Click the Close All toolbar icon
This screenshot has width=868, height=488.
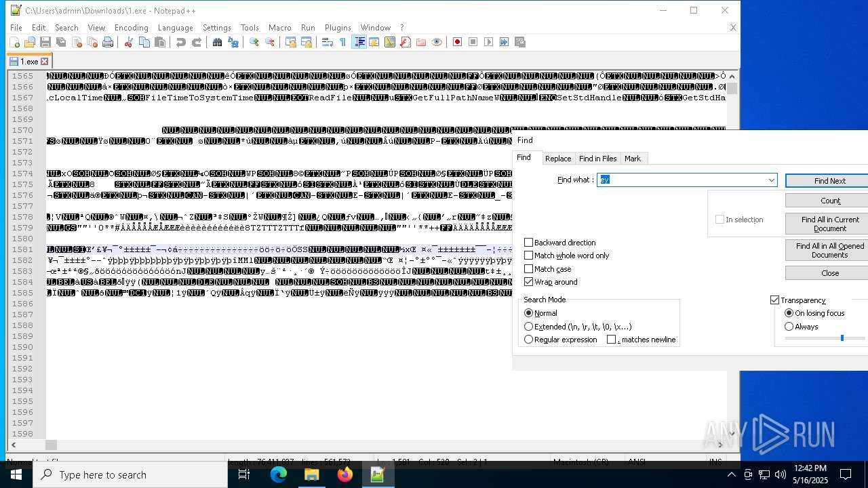click(x=92, y=42)
